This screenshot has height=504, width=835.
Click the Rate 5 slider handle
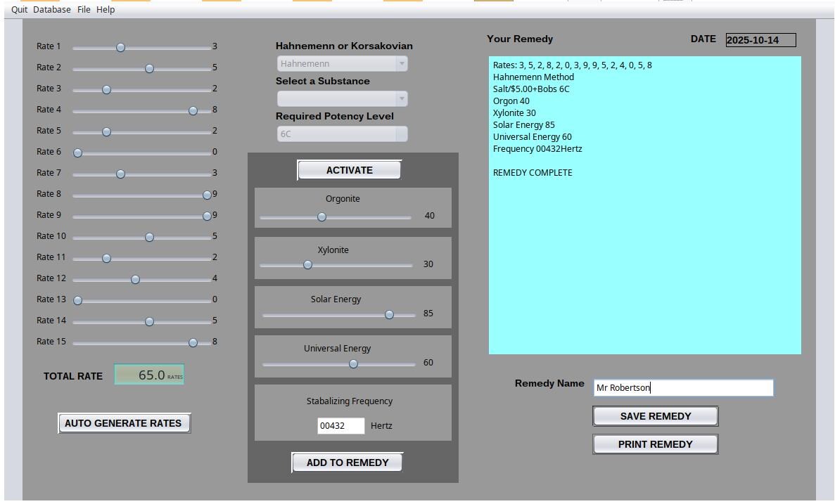tap(106, 132)
